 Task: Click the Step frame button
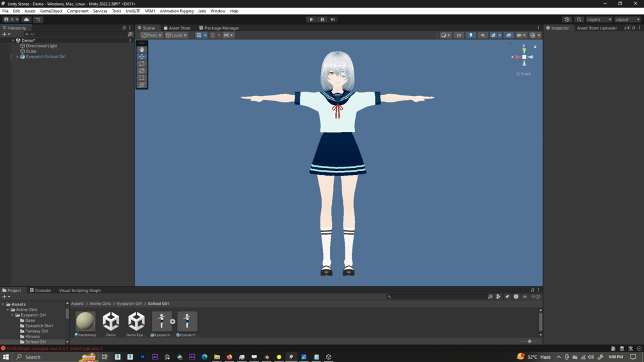pos(333,19)
